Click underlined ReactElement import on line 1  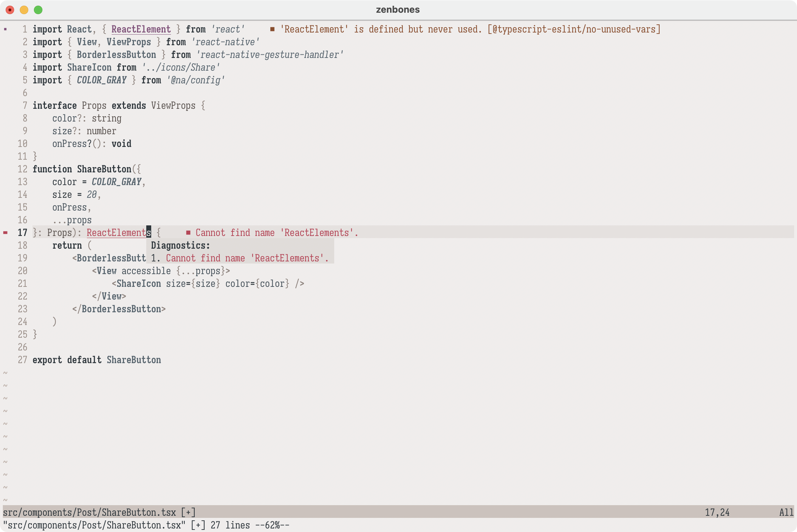point(141,29)
